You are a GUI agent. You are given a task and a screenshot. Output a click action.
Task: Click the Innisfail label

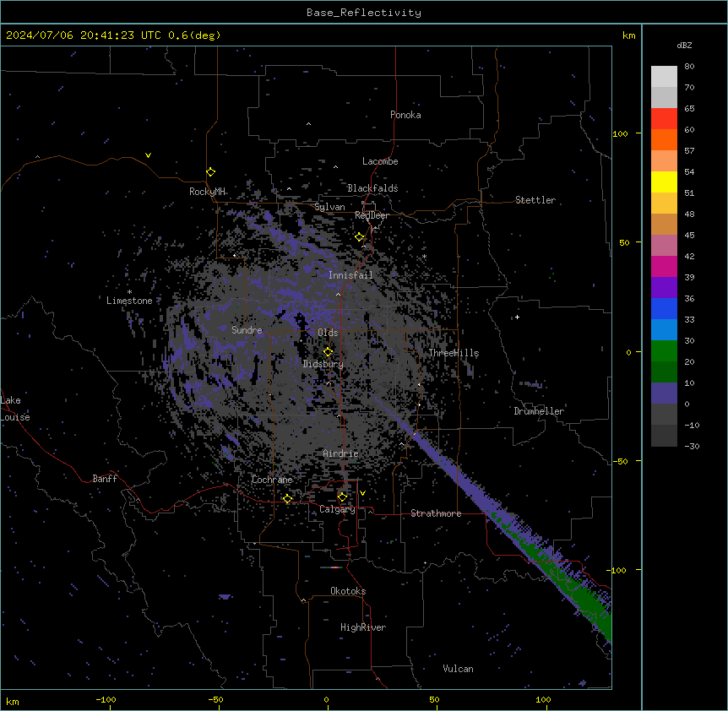(350, 275)
